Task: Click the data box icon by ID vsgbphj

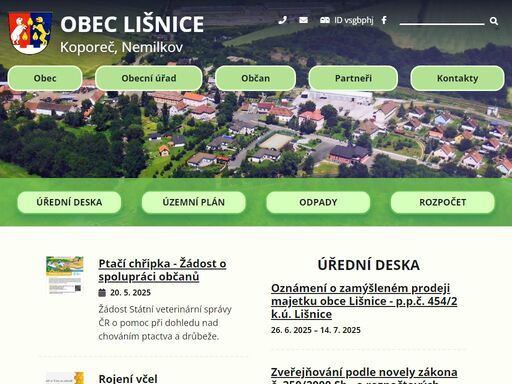Action: (325, 20)
